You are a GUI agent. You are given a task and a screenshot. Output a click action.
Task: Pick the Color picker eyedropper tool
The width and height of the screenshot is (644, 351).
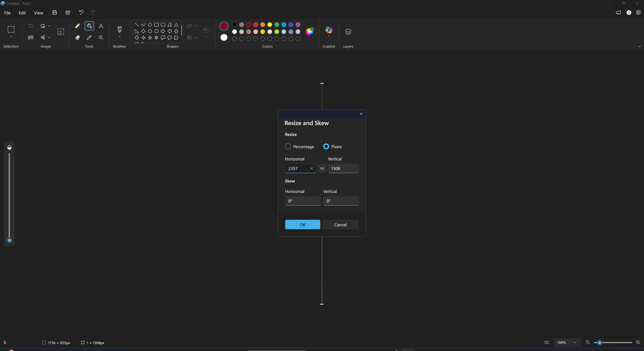click(89, 38)
